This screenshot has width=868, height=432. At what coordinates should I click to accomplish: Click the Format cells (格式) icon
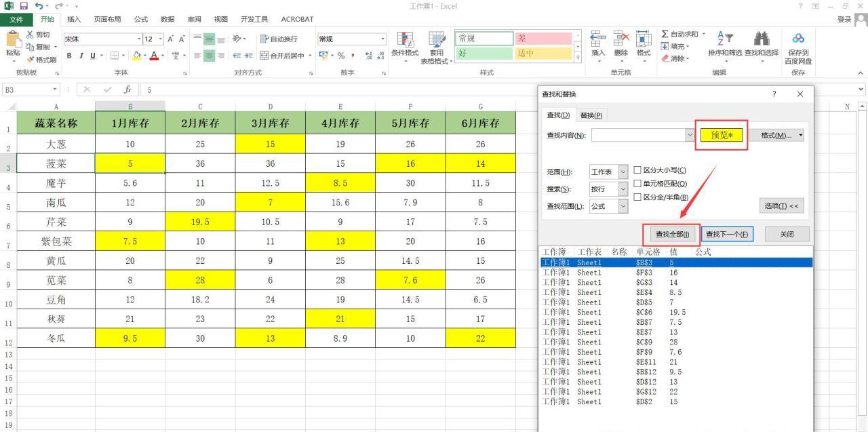(x=644, y=39)
